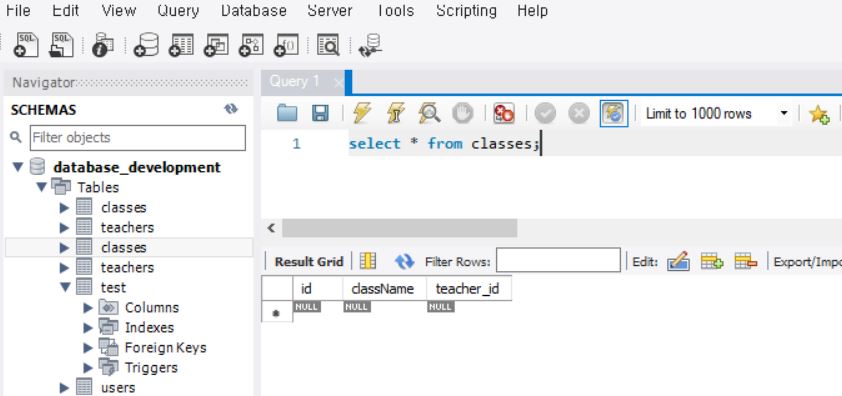Screen dimensions: 842x396
Task: Select the test table in tree
Action: pyautogui.click(x=113, y=287)
